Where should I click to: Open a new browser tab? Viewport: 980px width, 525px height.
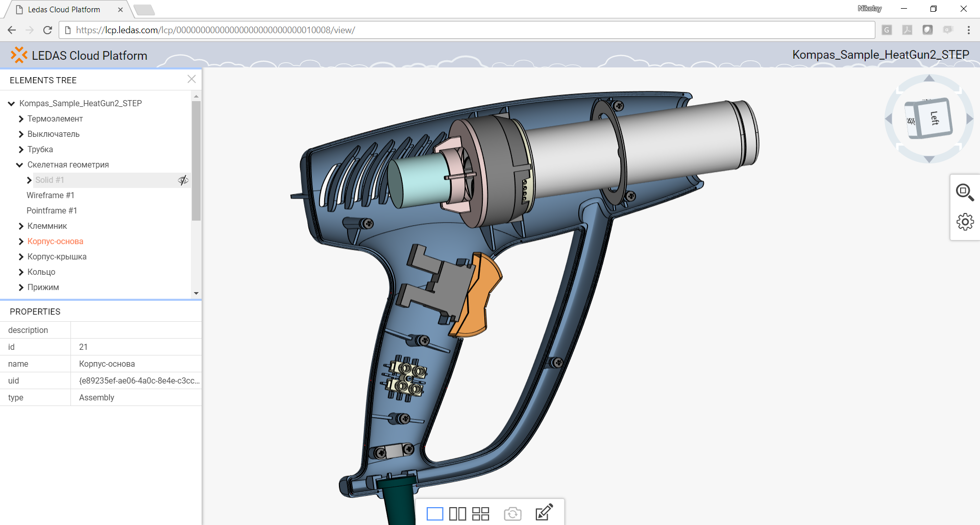144,10
